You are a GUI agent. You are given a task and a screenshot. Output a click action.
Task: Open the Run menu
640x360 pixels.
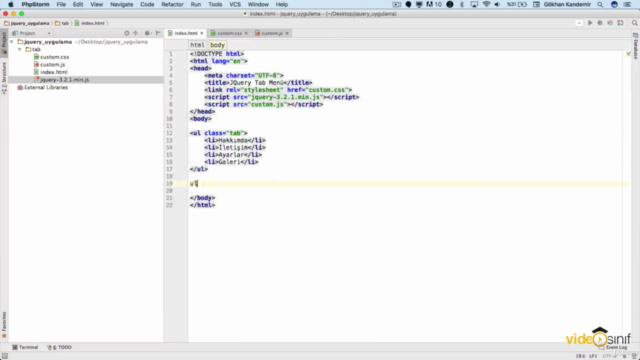pyautogui.click(x=196, y=4)
